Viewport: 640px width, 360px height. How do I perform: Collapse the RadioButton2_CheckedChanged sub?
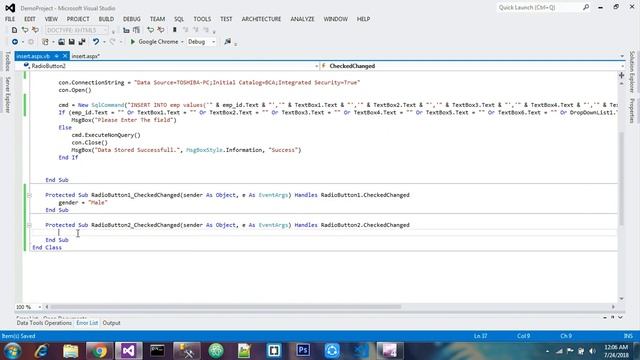click(x=29, y=225)
